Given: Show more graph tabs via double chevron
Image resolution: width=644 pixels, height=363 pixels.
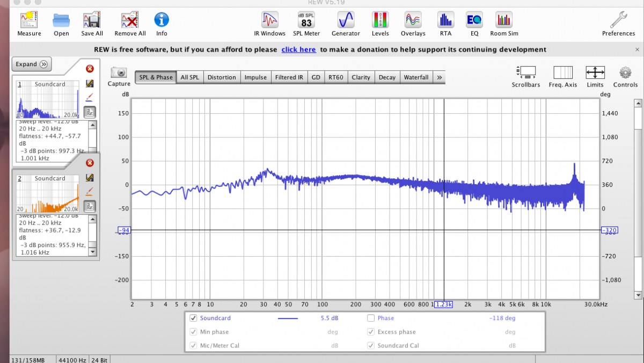Looking at the screenshot, I should pos(440,77).
